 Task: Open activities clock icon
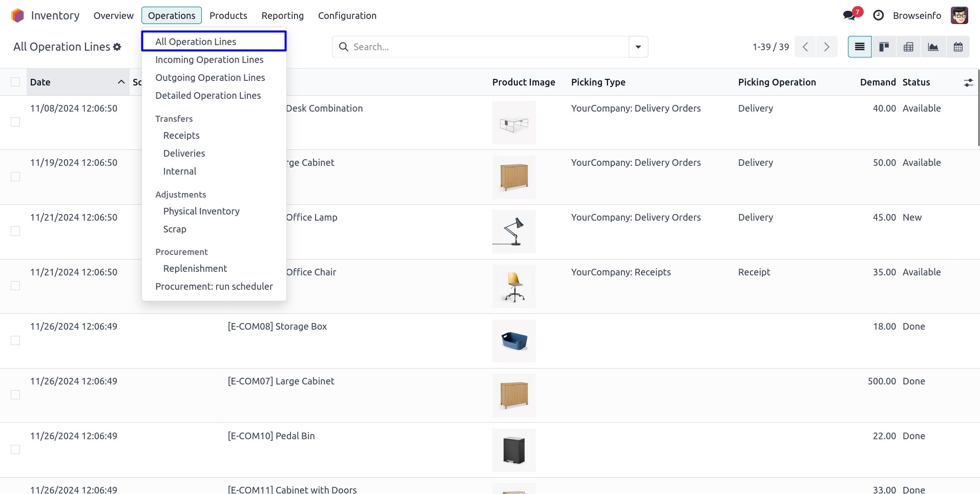(878, 15)
